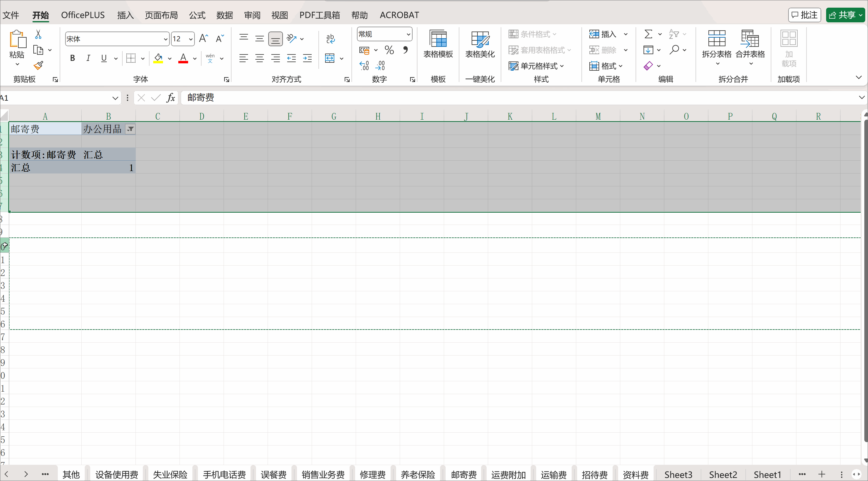Toggle the 办公用品 filter button in B1

pyautogui.click(x=130, y=129)
